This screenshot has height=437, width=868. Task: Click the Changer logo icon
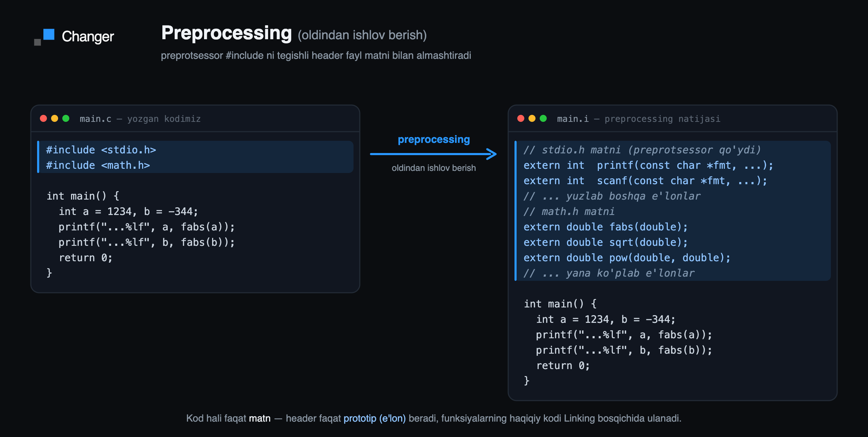44,37
